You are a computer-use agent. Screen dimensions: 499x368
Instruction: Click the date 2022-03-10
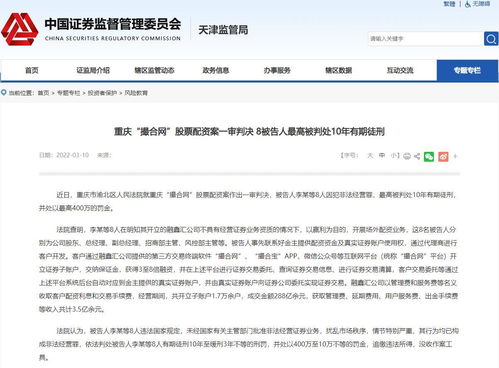point(73,155)
